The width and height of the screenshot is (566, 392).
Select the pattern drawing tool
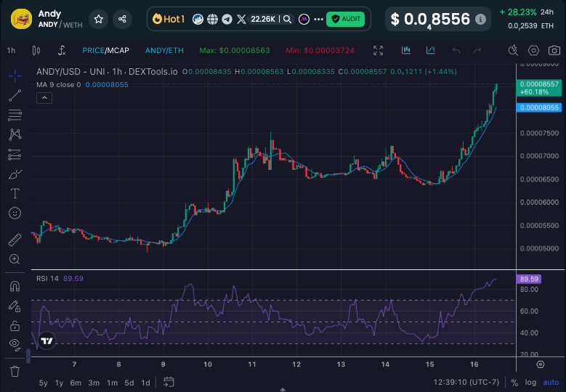coord(15,134)
